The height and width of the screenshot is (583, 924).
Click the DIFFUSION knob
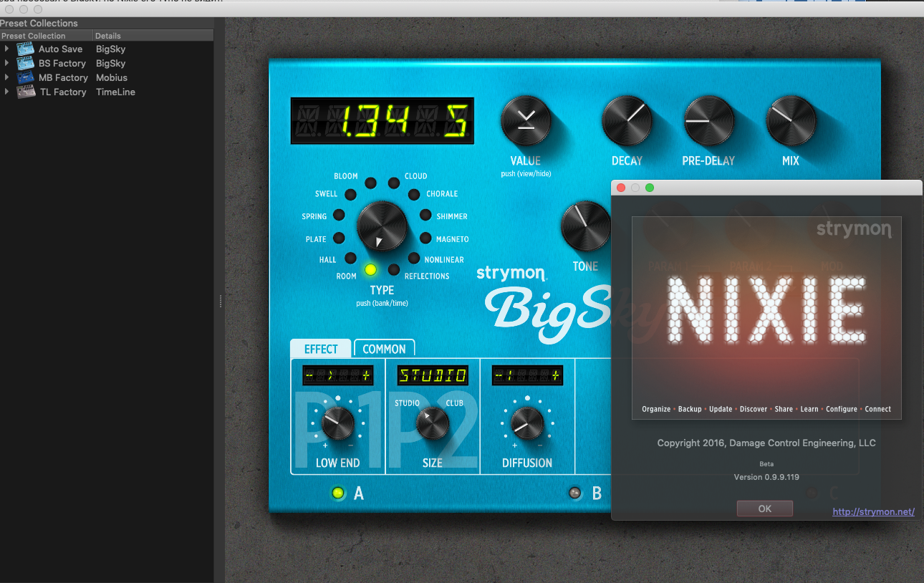point(527,423)
